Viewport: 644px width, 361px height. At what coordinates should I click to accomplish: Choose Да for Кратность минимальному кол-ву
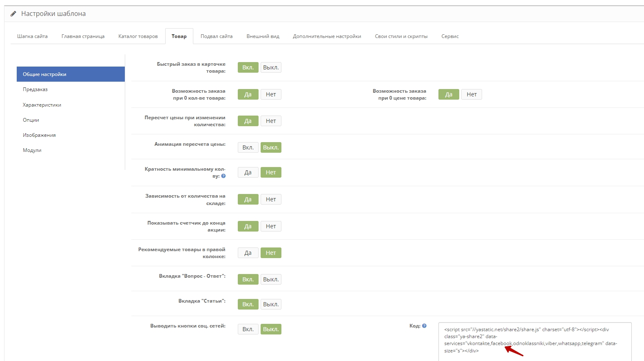pyautogui.click(x=248, y=172)
